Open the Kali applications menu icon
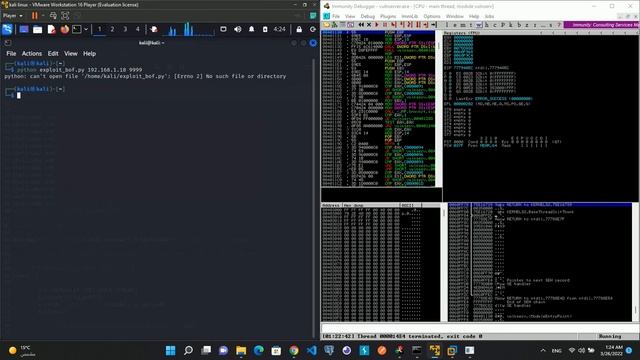 pyautogui.click(x=7, y=29)
